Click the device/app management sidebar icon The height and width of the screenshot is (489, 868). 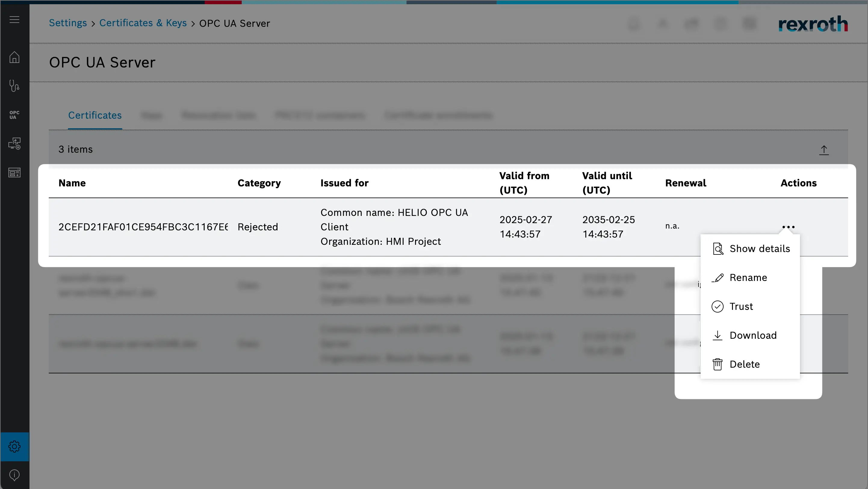[14, 144]
